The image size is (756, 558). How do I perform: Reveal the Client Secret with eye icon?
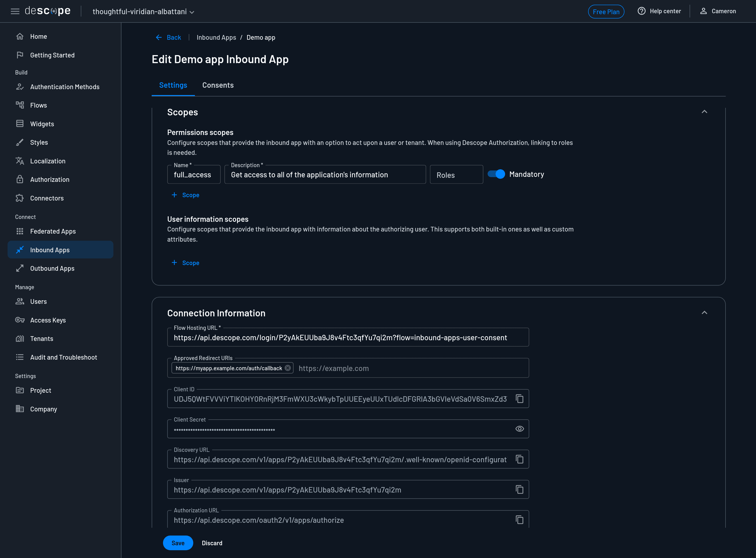point(520,429)
